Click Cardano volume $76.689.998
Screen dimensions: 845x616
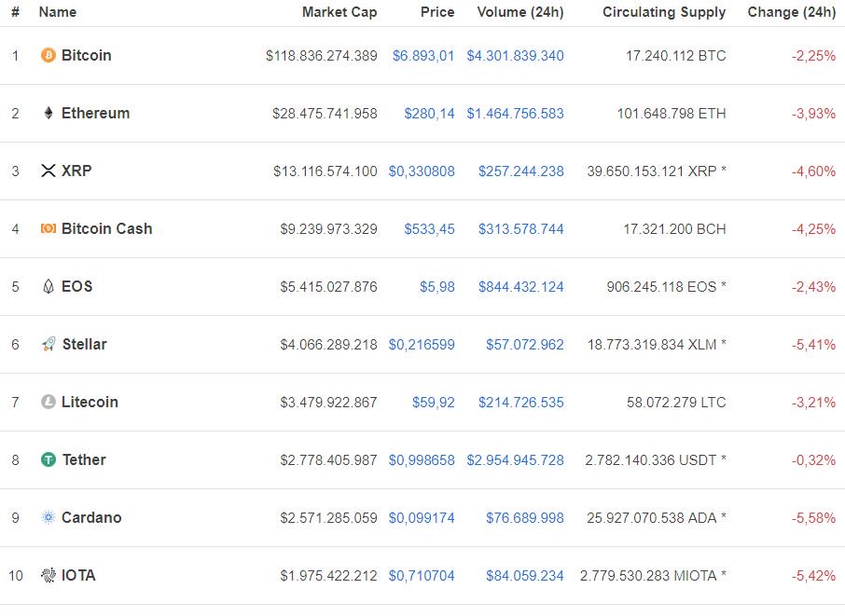pos(525,518)
